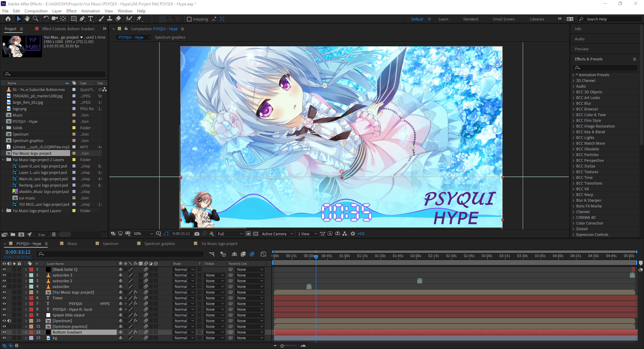Select the Brush tool
The image size is (644, 349).
(101, 19)
